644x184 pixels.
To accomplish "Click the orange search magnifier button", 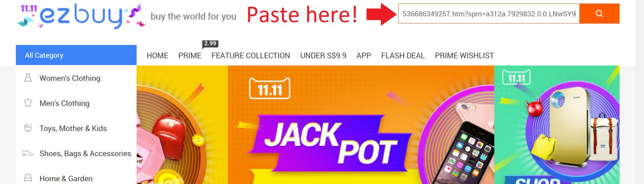I will click(x=599, y=14).
